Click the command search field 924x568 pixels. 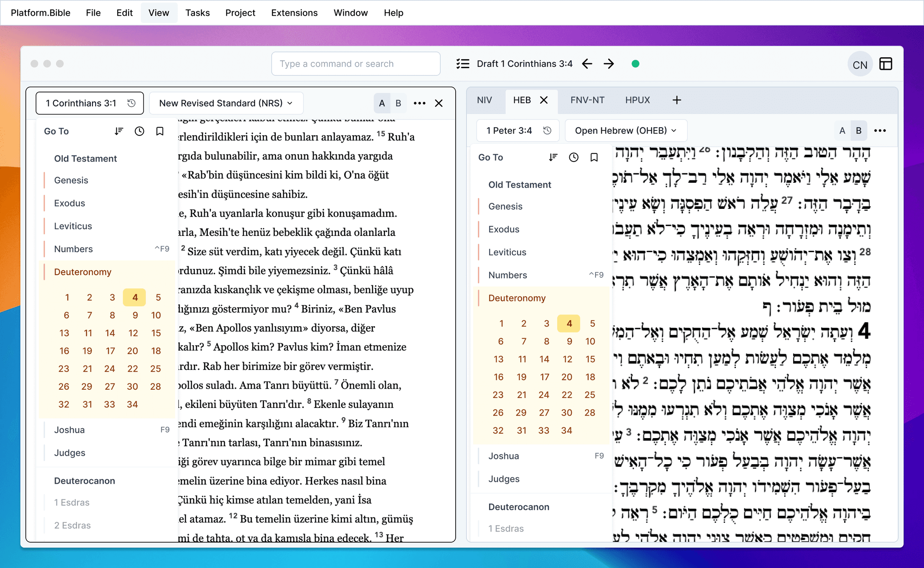tap(356, 64)
